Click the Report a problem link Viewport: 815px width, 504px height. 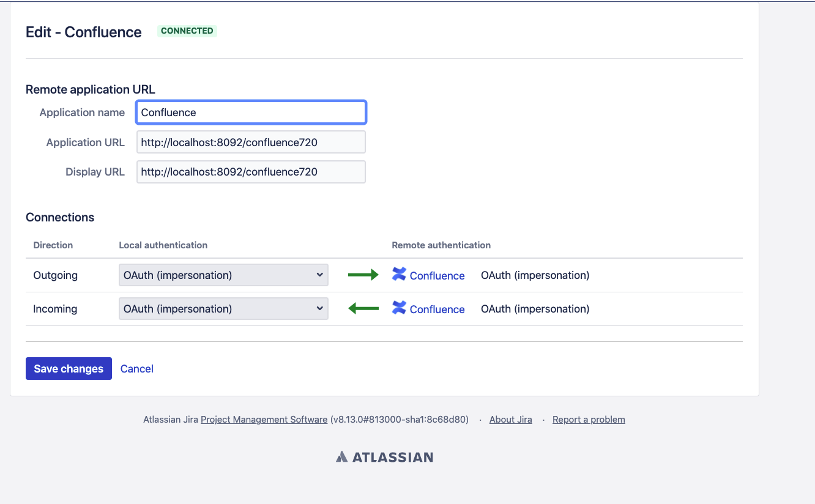click(x=589, y=420)
